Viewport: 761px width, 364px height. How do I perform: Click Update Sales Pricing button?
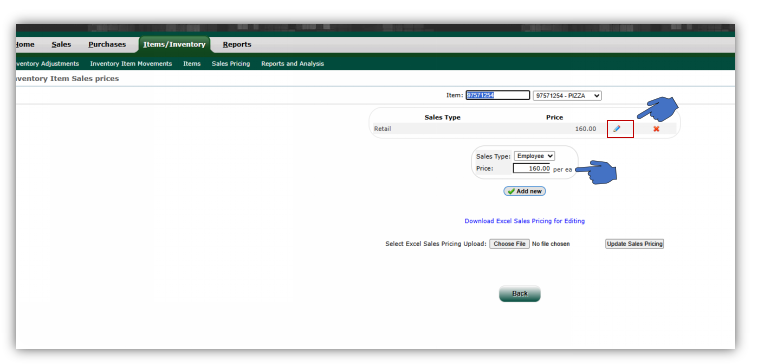point(634,244)
